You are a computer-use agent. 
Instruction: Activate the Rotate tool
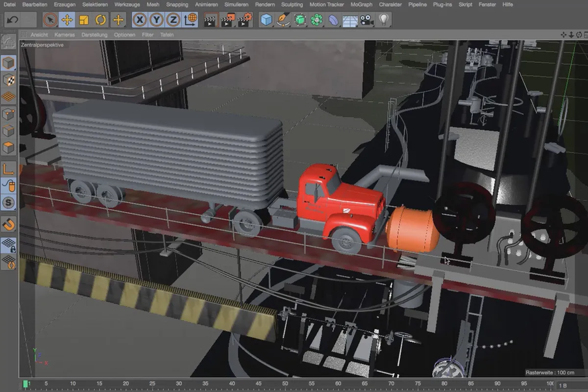pos(100,20)
